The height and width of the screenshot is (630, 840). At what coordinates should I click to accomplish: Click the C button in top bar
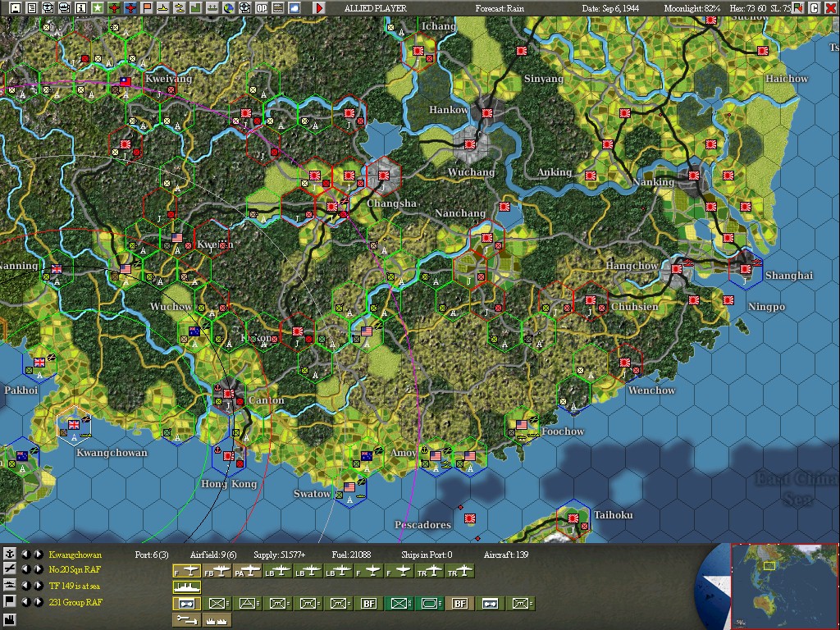coord(814,7)
